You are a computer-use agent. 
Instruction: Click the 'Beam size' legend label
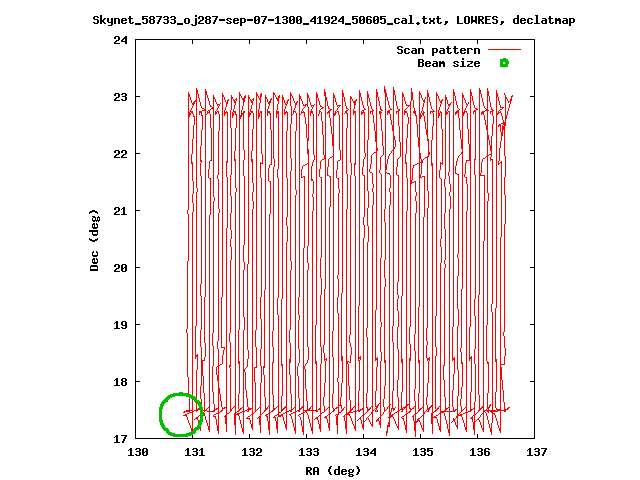(x=449, y=63)
